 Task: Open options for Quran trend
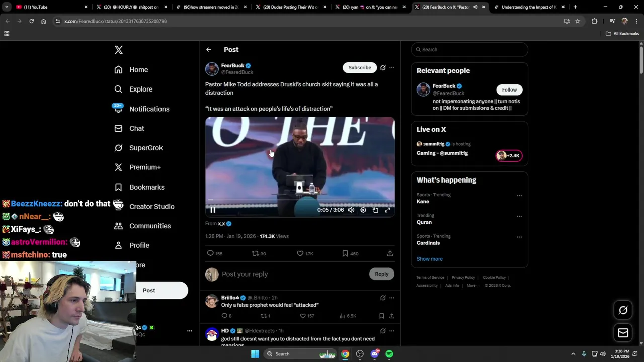pyautogui.click(x=519, y=216)
